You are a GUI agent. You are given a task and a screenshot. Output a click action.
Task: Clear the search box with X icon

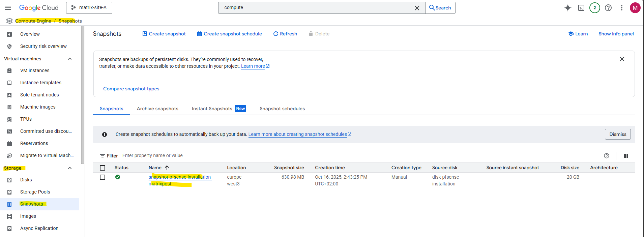[417, 8]
